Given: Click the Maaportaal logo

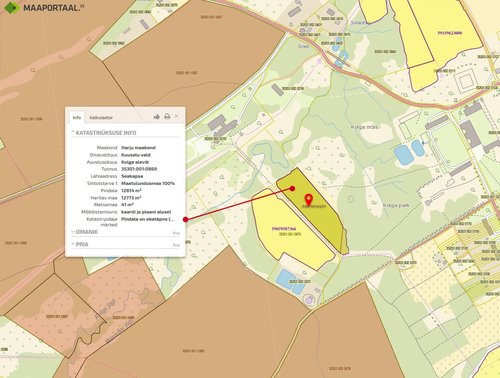Looking at the screenshot, I should (42, 7).
